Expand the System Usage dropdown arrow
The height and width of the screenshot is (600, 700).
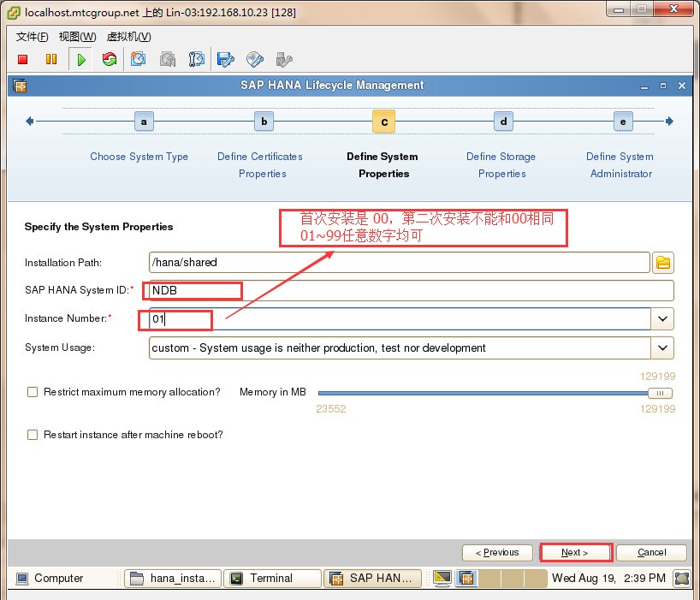662,348
